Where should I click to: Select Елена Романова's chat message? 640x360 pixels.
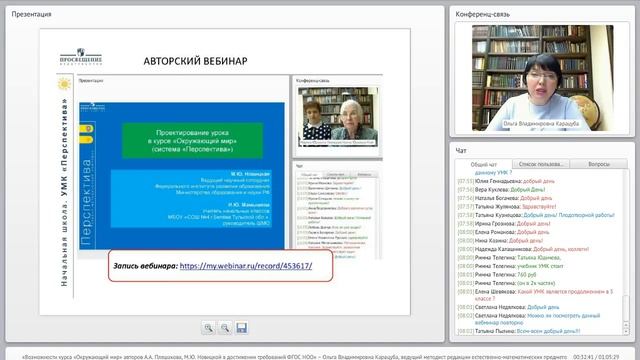(503, 232)
